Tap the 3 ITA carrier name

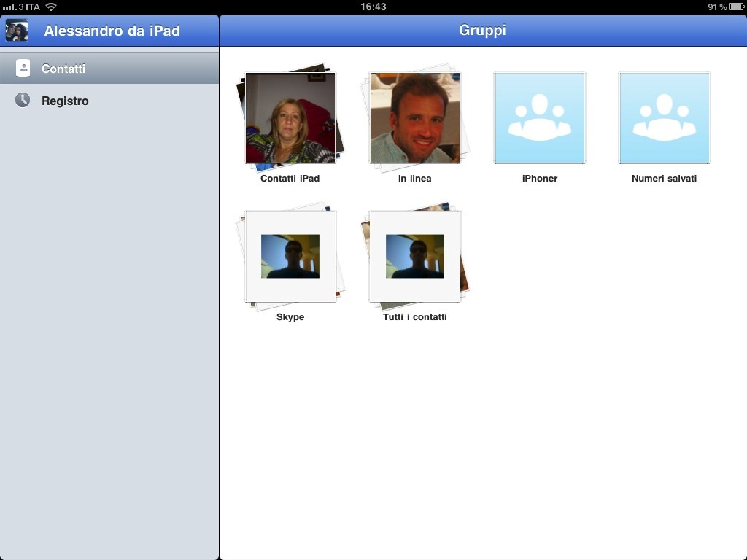click(x=29, y=7)
